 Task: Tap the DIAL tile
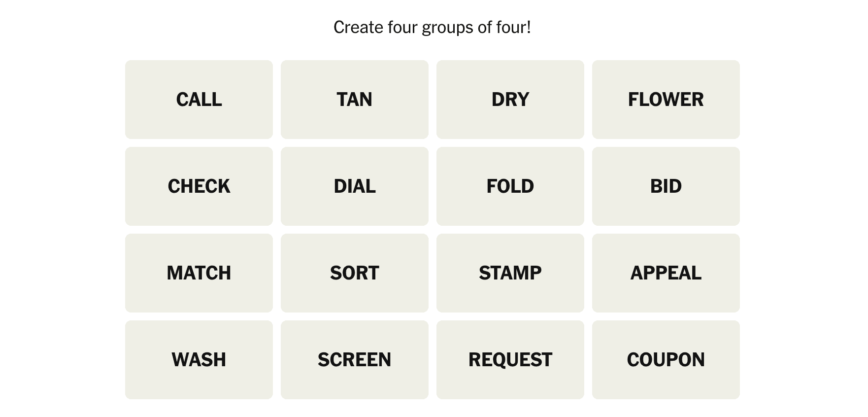(355, 186)
